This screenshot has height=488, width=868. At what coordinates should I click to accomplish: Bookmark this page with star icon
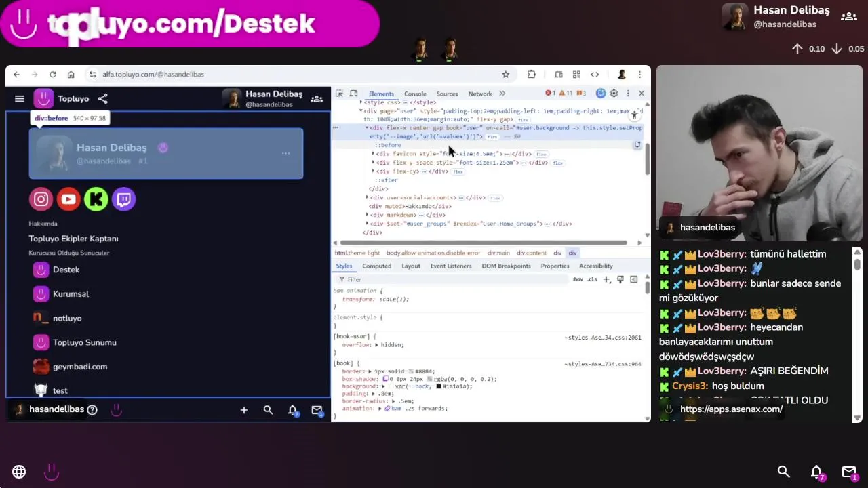tap(505, 75)
